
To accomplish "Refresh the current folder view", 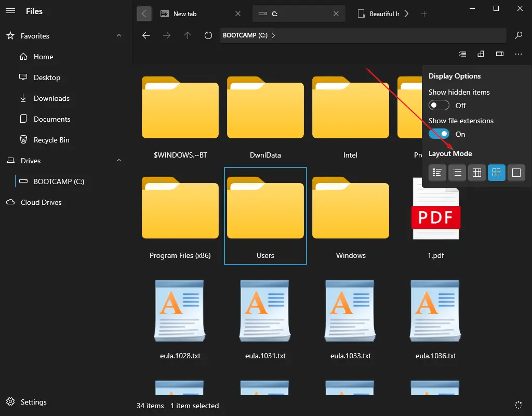I will click(x=208, y=35).
